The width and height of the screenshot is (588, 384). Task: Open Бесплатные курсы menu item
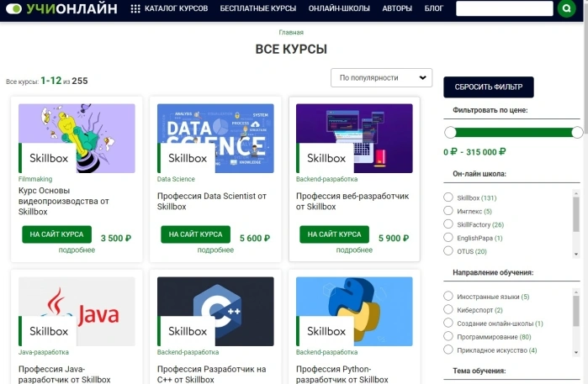[258, 8]
